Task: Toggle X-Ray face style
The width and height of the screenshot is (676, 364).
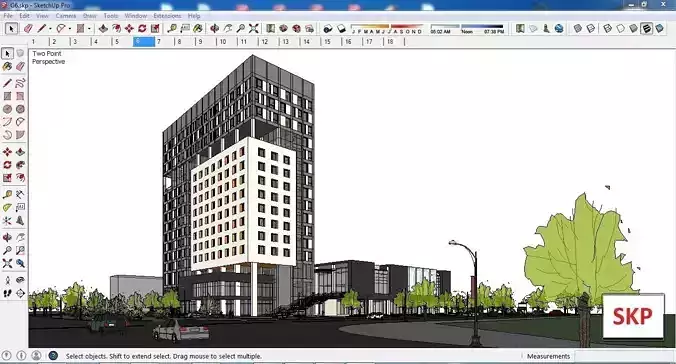Action: tap(578, 28)
